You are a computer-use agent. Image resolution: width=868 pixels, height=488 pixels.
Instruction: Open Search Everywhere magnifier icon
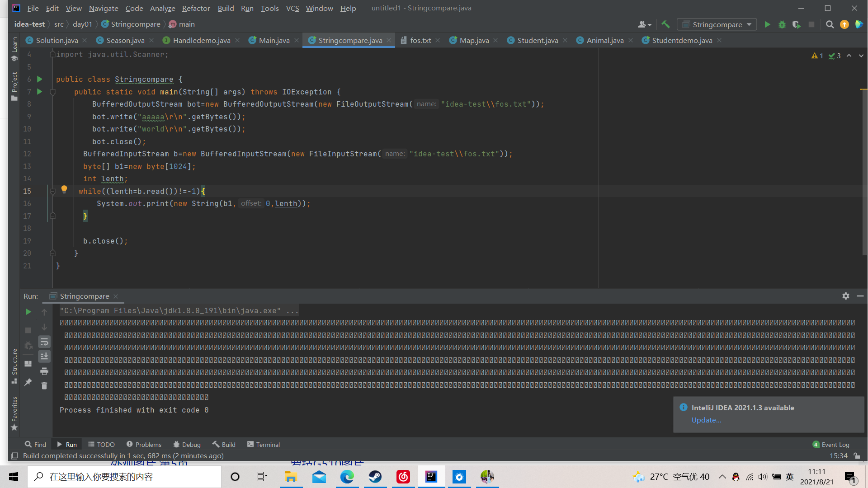tap(830, 24)
